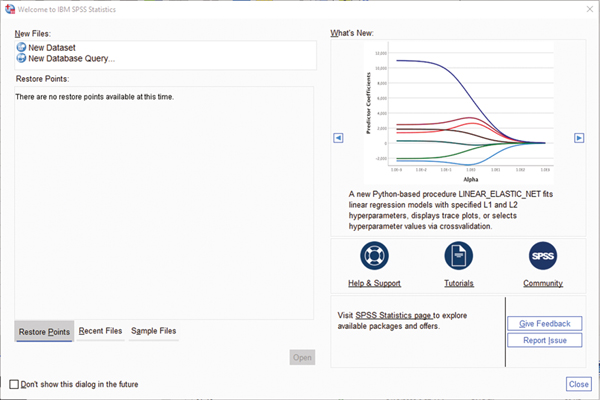
Task: Show previous What's New slide
Action: point(338,138)
